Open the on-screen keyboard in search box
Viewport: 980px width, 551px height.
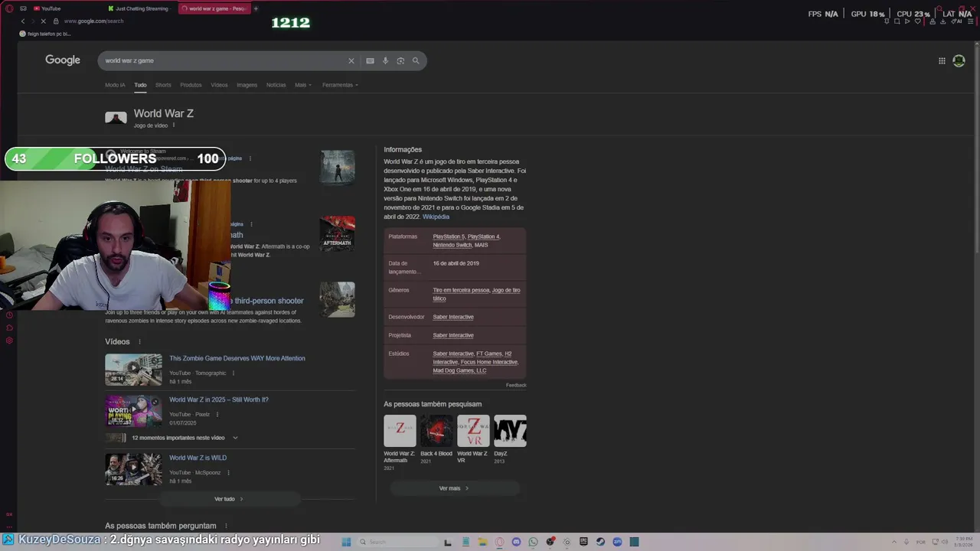pyautogui.click(x=370, y=60)
